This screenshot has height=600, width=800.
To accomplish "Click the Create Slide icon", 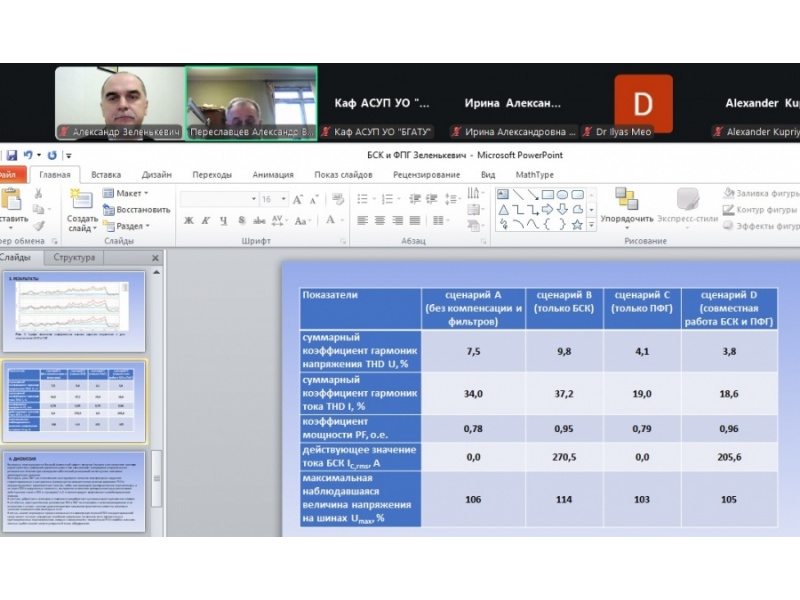I will pyautogui.click(x=82, y=200).
